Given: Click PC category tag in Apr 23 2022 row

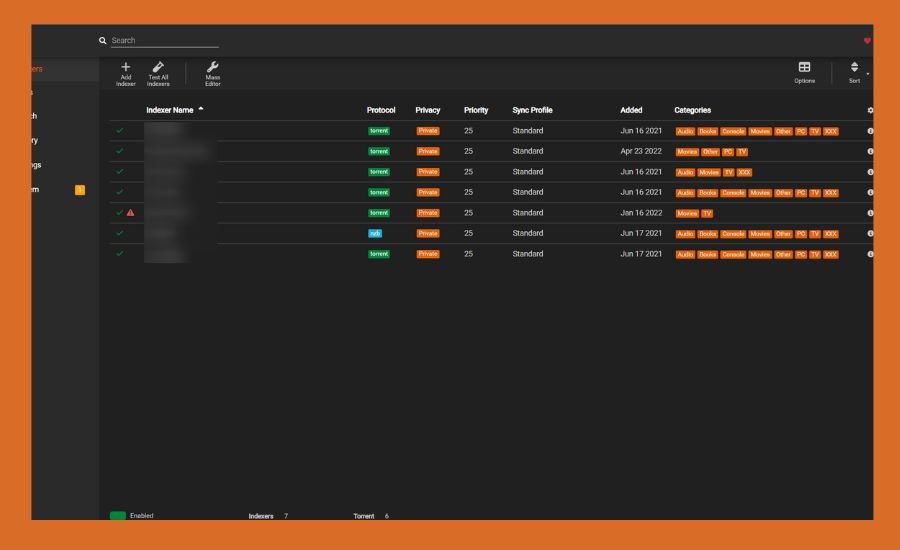Looking at the screenshot, I should pos(728,152).
